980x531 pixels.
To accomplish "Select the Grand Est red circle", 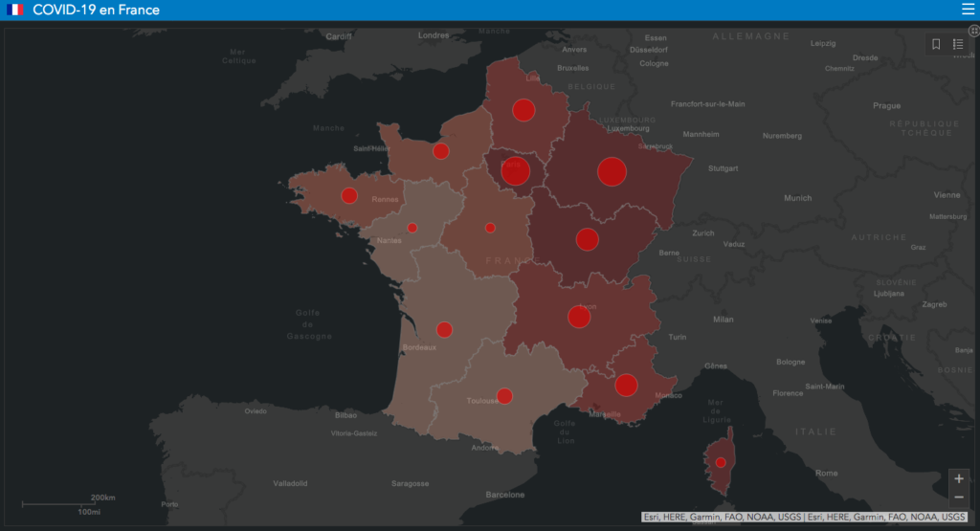I will (x=612, y=171).
